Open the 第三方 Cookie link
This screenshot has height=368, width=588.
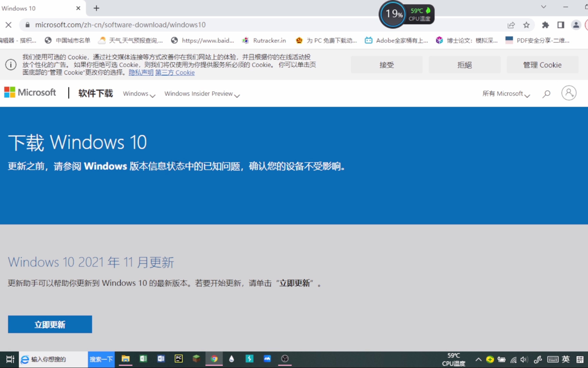(x=175, y=73)
